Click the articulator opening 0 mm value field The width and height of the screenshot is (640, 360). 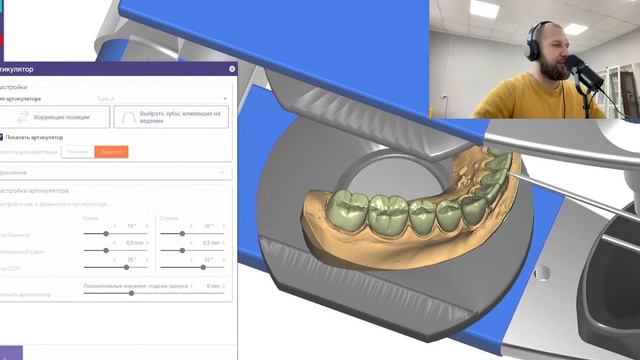[x=212, y=286]
